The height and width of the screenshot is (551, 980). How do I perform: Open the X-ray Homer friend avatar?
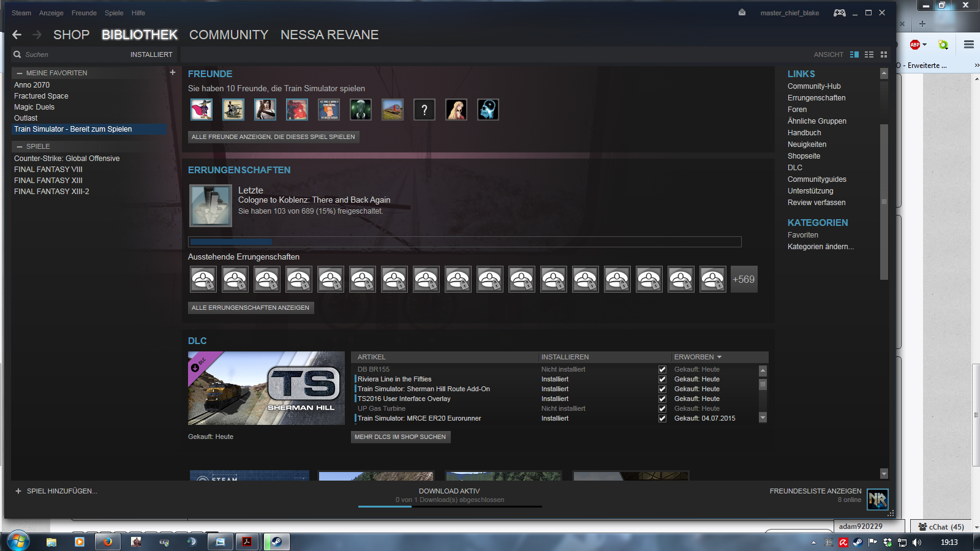[x=488, y=110]
